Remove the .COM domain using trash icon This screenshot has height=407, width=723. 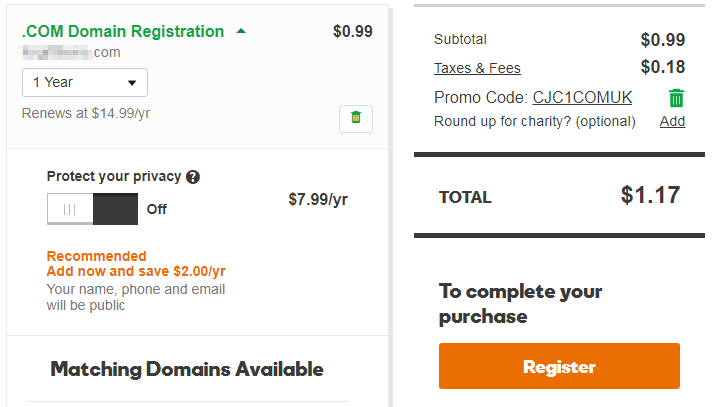coord(355,118)
